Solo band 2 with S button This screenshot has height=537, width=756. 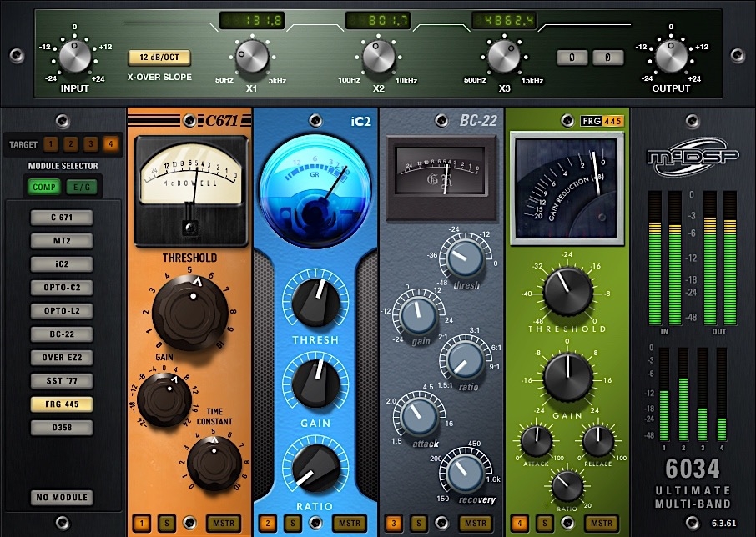(293, 523)
